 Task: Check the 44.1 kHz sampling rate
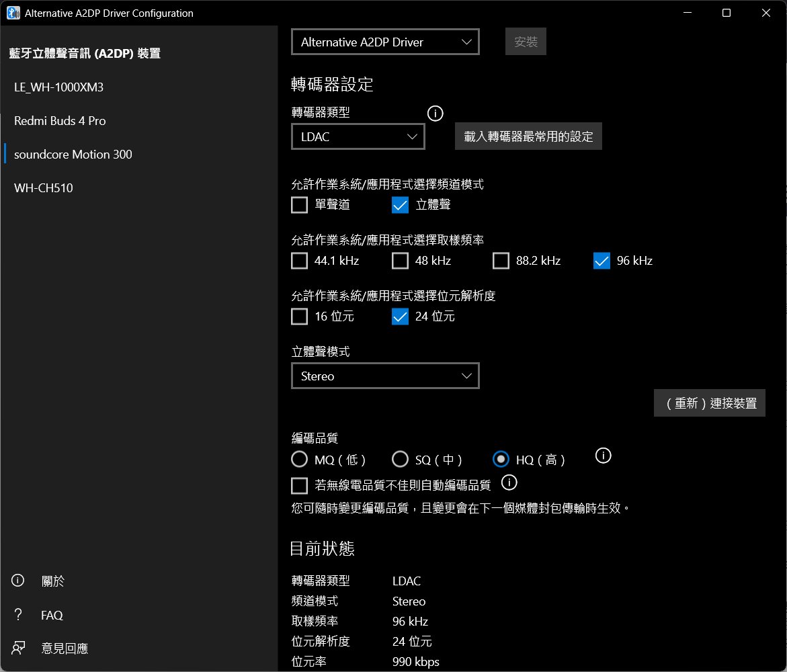pyautogui.click(x=300, y=261)
